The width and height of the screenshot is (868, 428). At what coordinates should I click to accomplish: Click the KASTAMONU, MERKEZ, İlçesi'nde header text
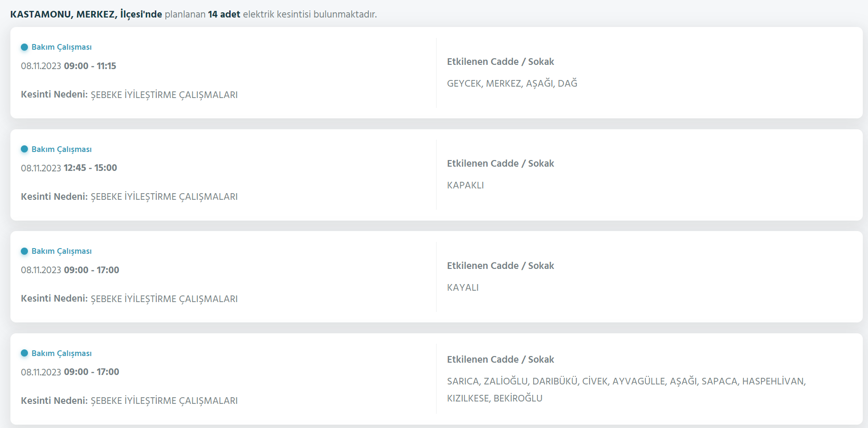coord(86,14)
